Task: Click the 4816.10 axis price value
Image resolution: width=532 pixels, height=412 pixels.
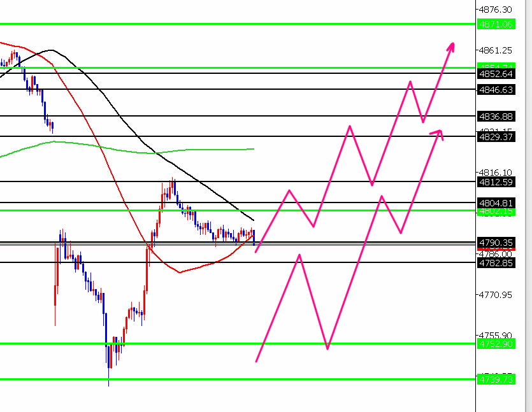Action: pyautogui.click(x=495, y=173)
